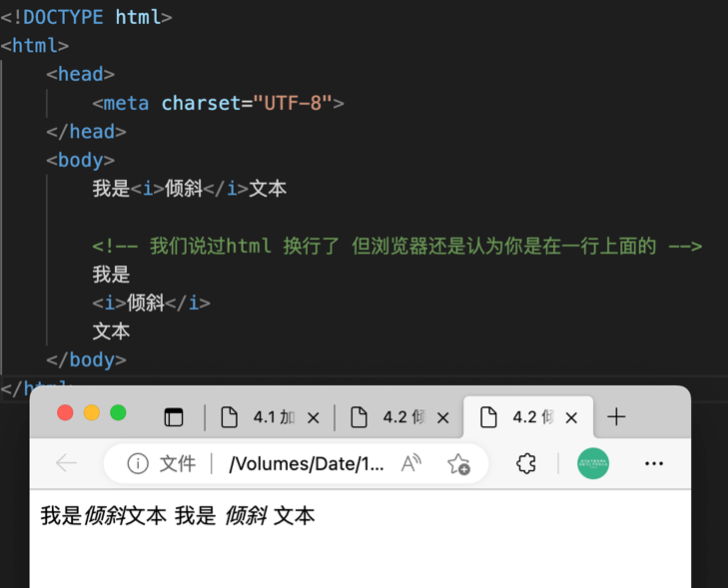The height and width of the screenshot is (588, 728).
Task: Close the middle "4.2 倾" tab
Action: (x=443, y=418)
